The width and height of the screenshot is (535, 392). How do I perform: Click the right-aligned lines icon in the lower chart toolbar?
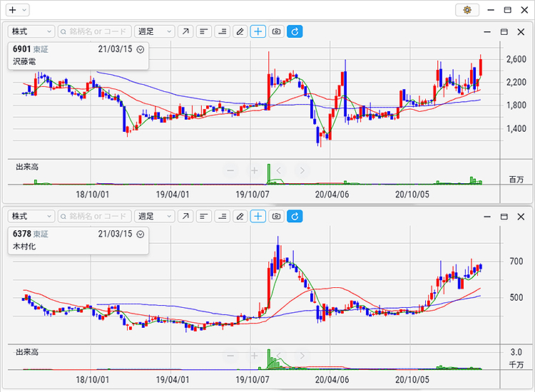click(222, 216)
